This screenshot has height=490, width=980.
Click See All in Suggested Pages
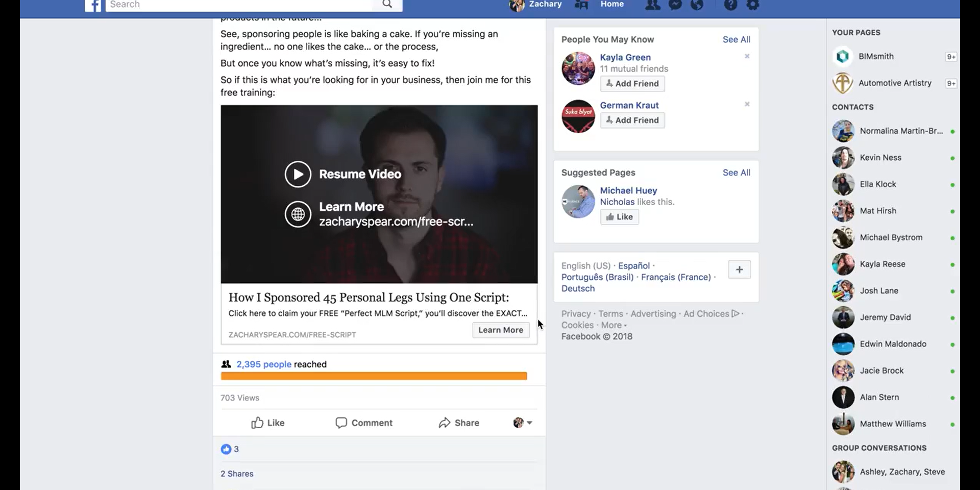(736, 173)
